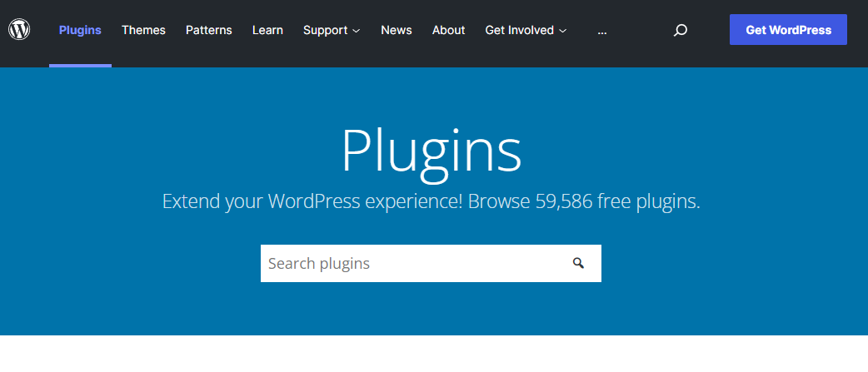
Task: Navigate to the Learn page
Action: click(x=267, y=30)
